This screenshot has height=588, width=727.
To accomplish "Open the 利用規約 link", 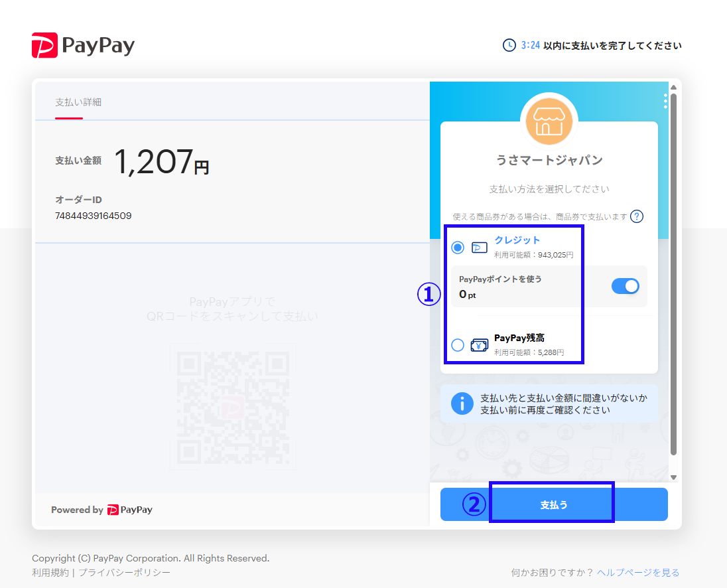I will 50,573.
